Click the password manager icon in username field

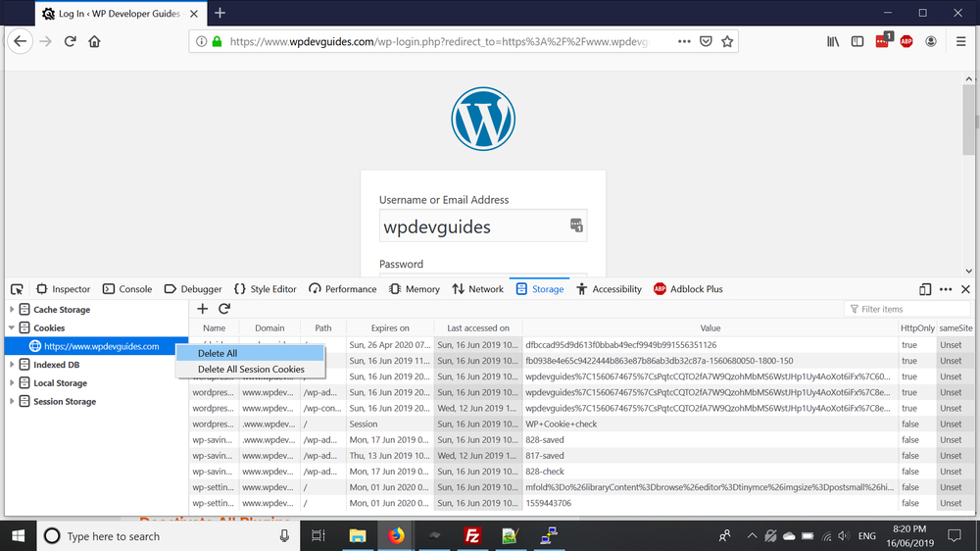(576, 225)
